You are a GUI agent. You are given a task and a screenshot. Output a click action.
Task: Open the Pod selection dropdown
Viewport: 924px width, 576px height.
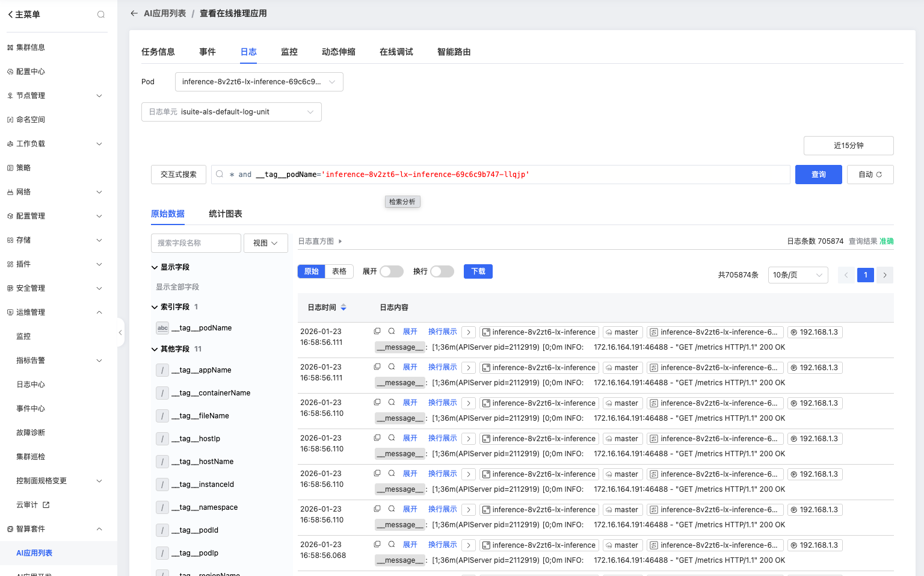click(259, 82)
